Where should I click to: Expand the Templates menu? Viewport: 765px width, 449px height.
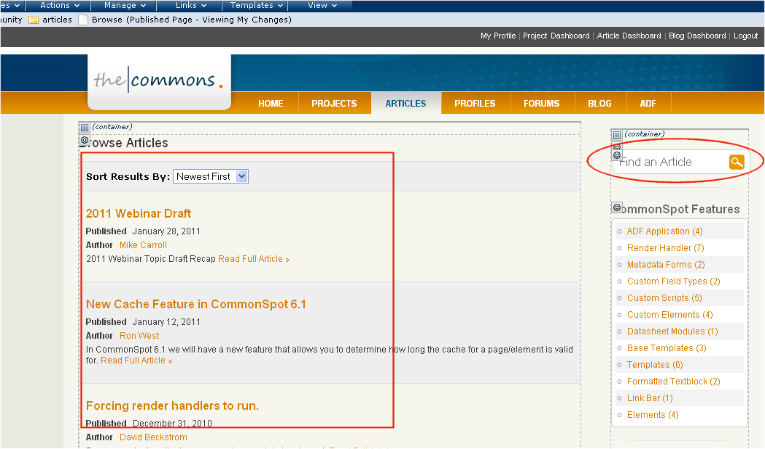point(258,5)
